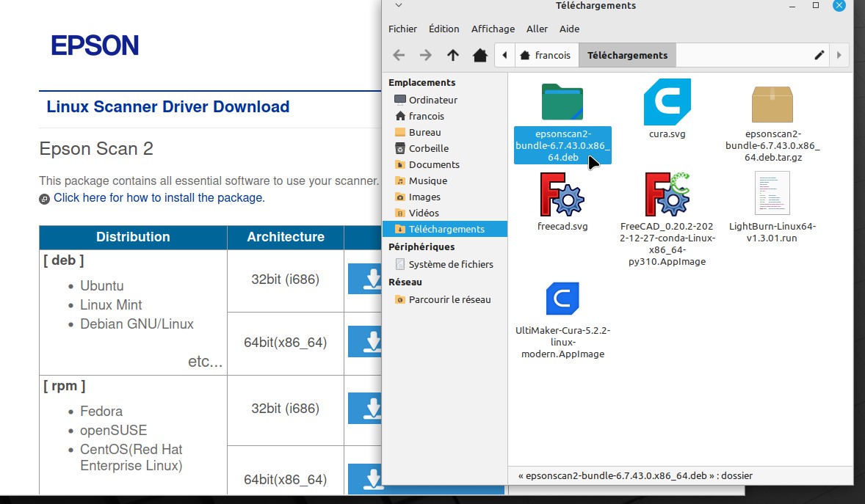
Task: Click the '32bit (i686)' cell in deb row
Action: (x=285, y=280)
